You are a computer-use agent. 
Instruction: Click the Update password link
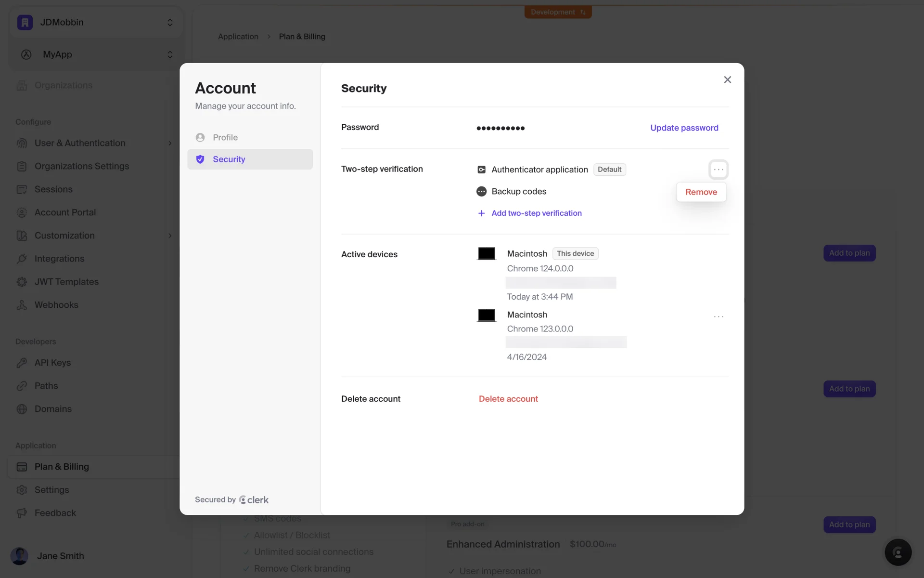click(684, 128)
